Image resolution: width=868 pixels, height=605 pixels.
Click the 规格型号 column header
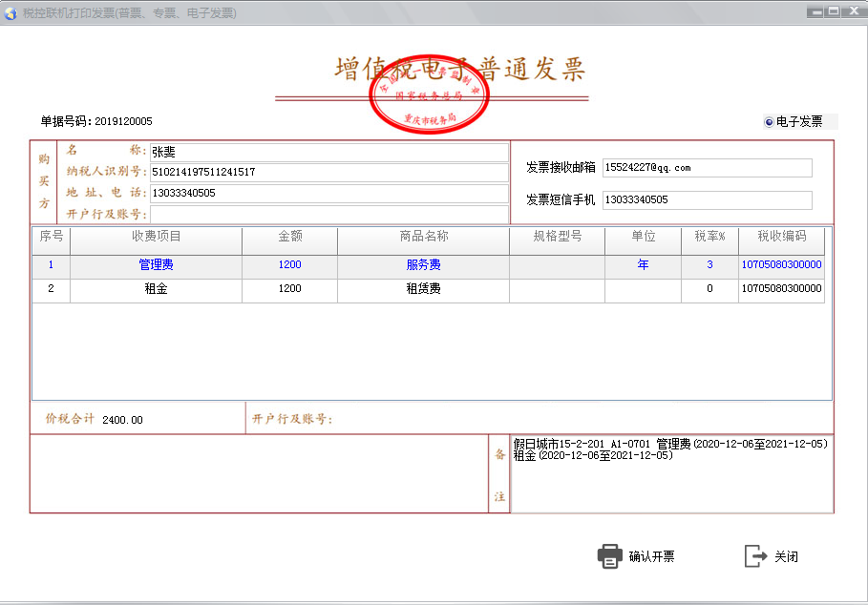pos(557,241)
